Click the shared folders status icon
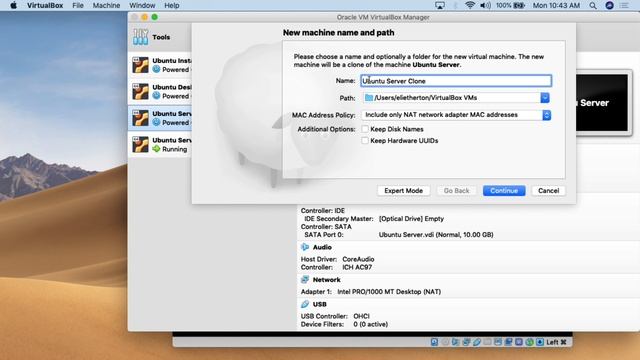The image size is (640, 360). pos(487,342)
